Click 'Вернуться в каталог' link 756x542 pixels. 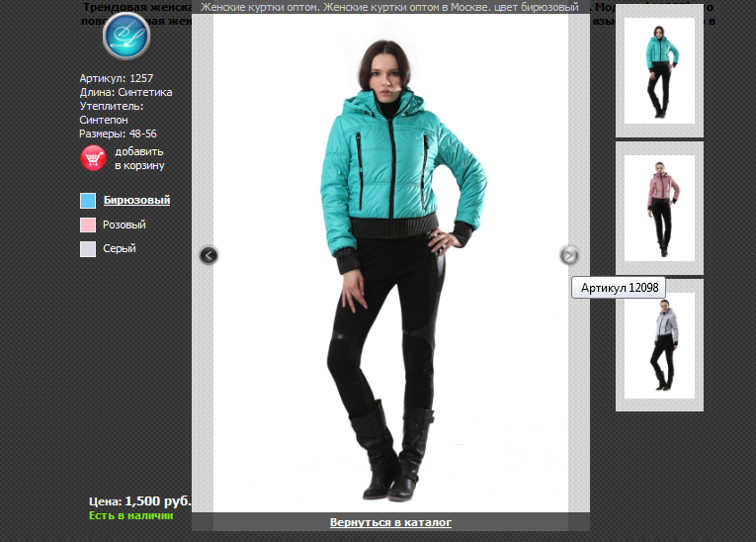(x=390, y=522)
